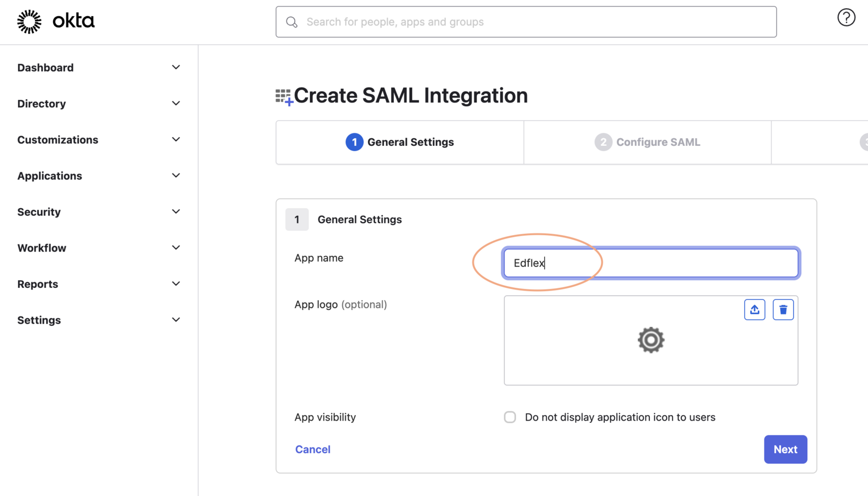Click the step 2 circle badge

click(x=603, y=142)
